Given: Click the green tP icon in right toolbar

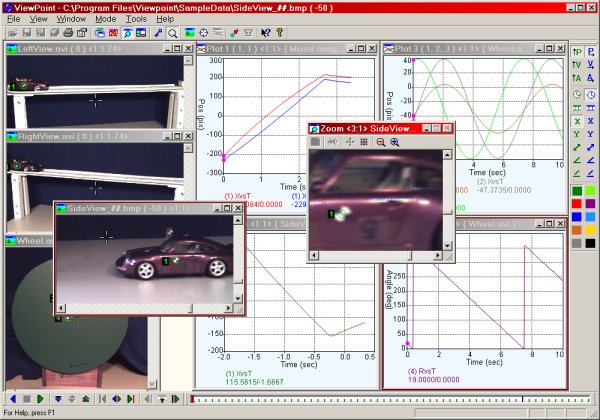Looking at the screenshot, I should (577, 50).
